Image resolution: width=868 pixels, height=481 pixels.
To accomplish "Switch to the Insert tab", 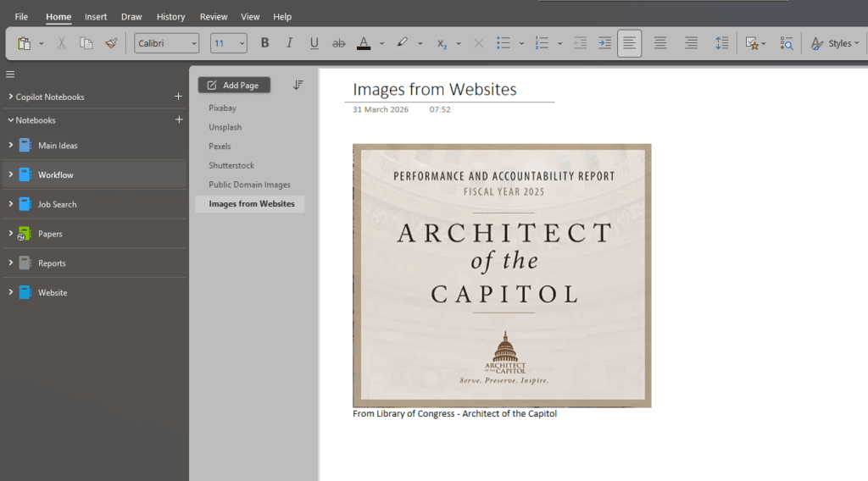I will tap(96, 17).
